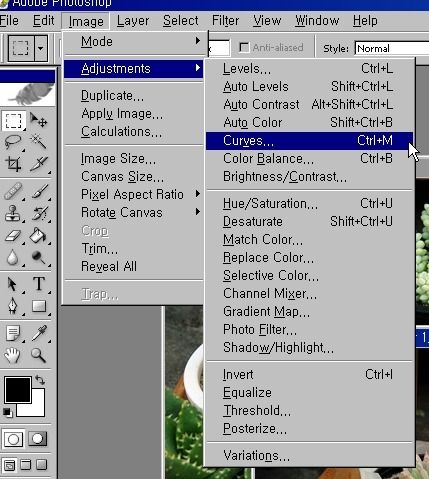This screenshot has width=429, height=479.
Task: Open the Select menu
Action: (x=180, y=21)
